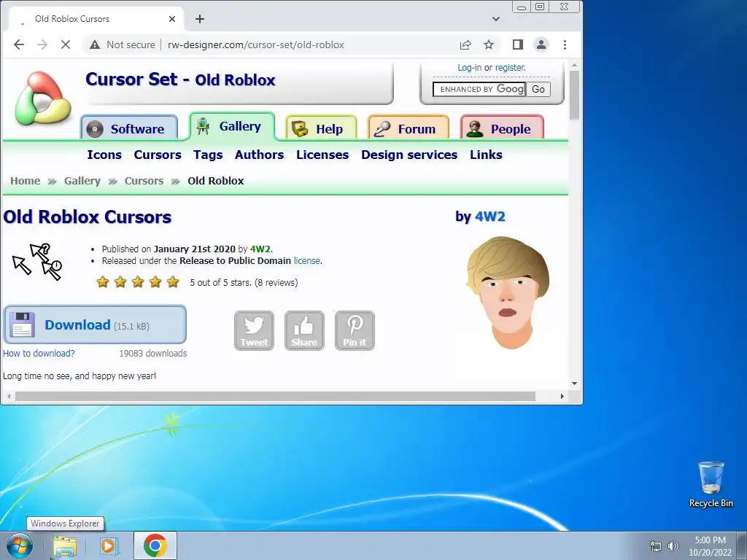Open Chrome side panel icon
Viewport: 747px width, 560px height.
coord(518,44)
